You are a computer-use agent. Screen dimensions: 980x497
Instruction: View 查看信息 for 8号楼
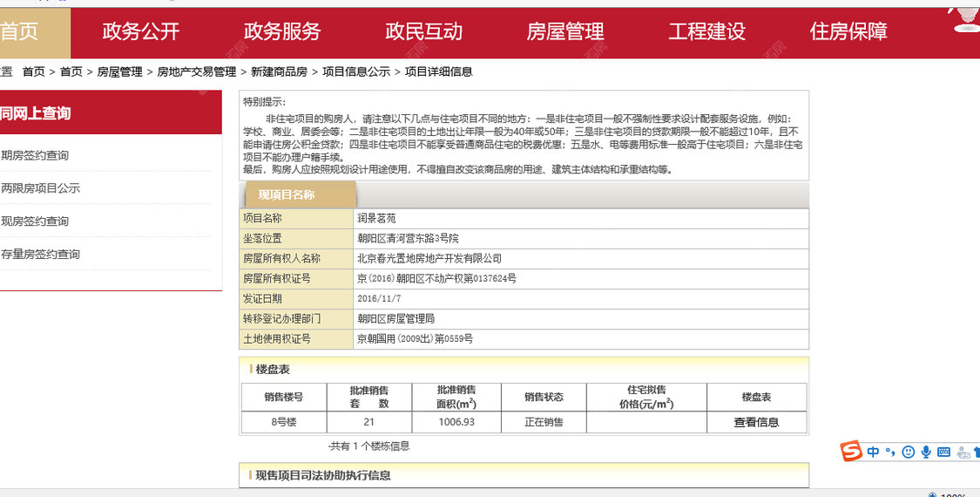pos(756,423)
